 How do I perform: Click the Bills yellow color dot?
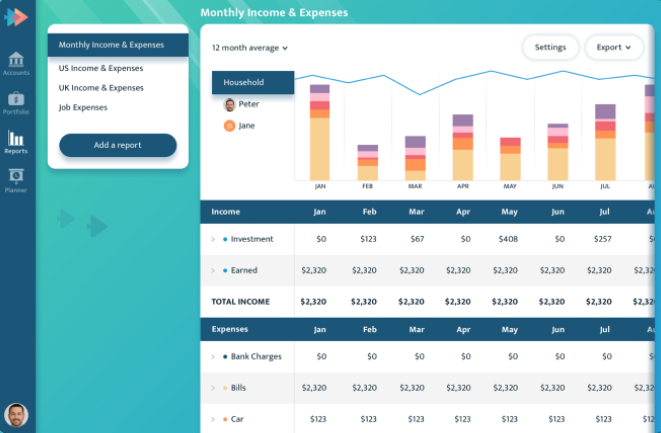click(225, 388)
